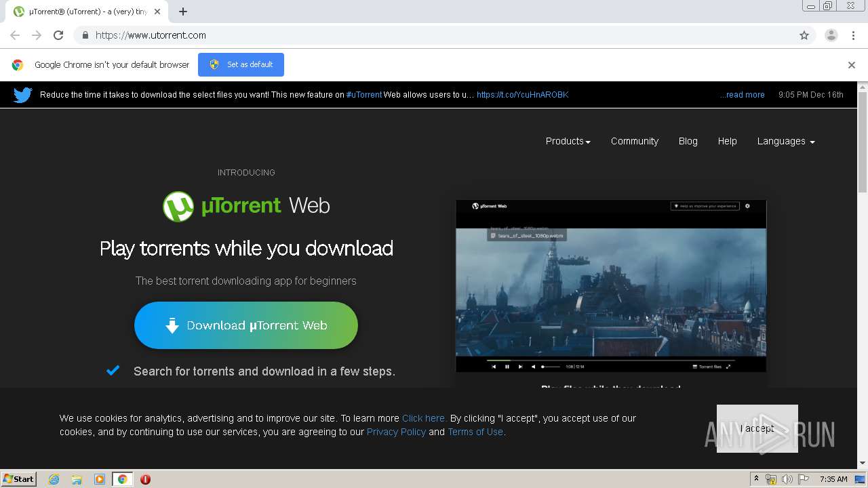
Task: Open the Blog nav link
Action: (688, 141)
